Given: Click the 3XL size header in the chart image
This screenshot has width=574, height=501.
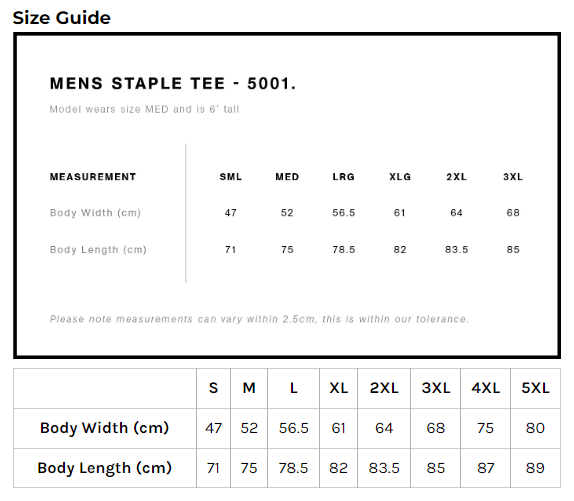Looking at the screenshot, I should coord(513,177).
